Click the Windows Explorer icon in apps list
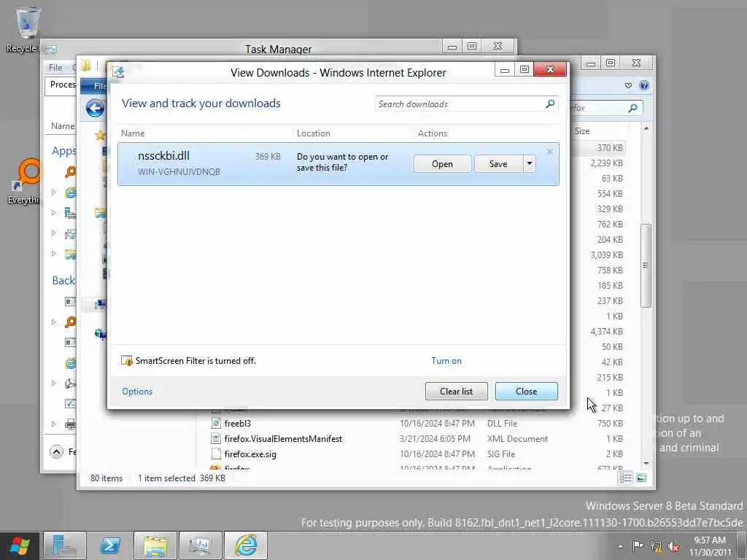Screen dimensions: 747x560 click(x=71, y=254)
